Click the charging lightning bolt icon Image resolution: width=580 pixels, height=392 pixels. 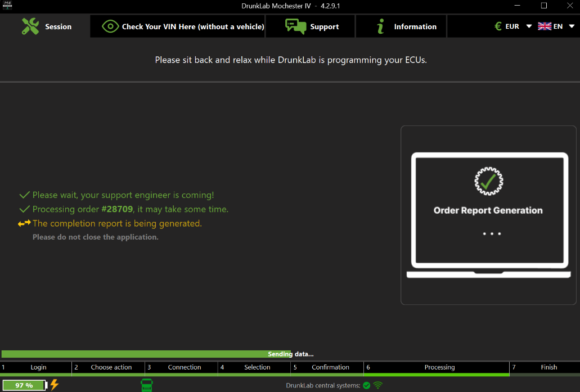[54, 385]
